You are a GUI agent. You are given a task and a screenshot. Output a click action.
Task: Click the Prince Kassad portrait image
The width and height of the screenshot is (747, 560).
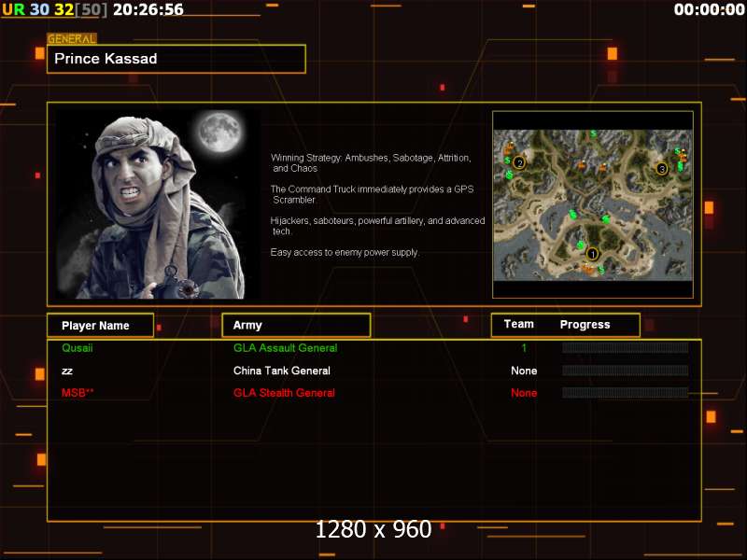[158, 204]
